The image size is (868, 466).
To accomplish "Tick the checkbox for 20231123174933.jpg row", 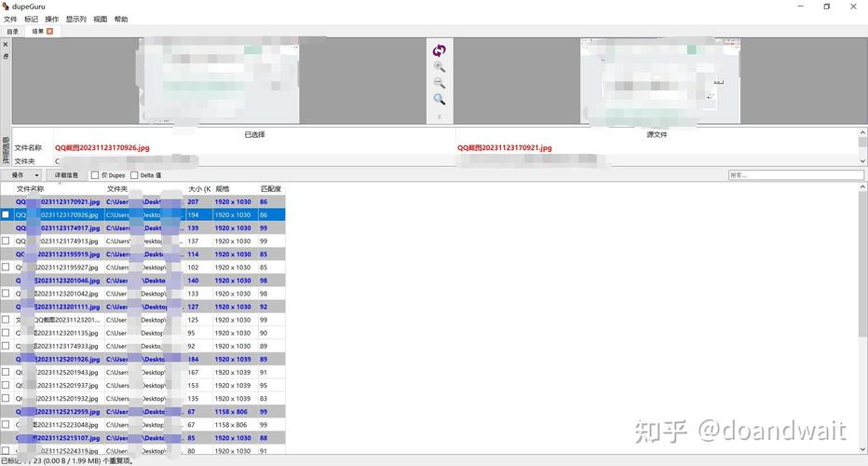I will (x=6, y=346).
